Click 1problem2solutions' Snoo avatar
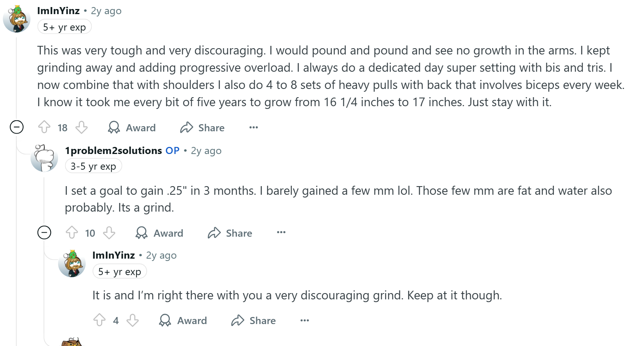Screen dimensions: 644x346 [44, 158]
